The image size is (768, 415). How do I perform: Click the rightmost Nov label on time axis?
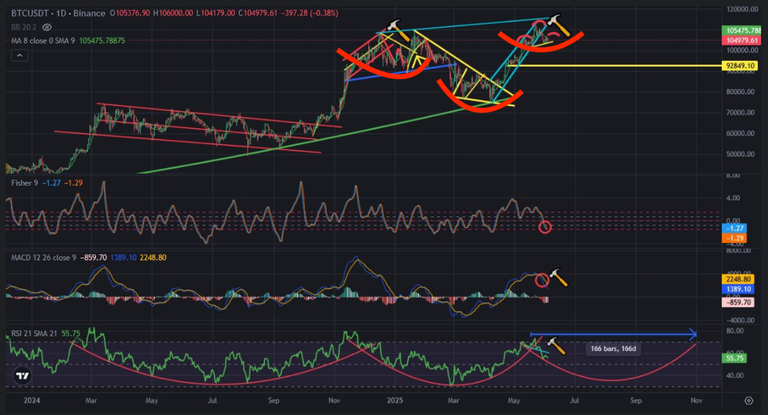pyautogui.click(x=696, y=400)
